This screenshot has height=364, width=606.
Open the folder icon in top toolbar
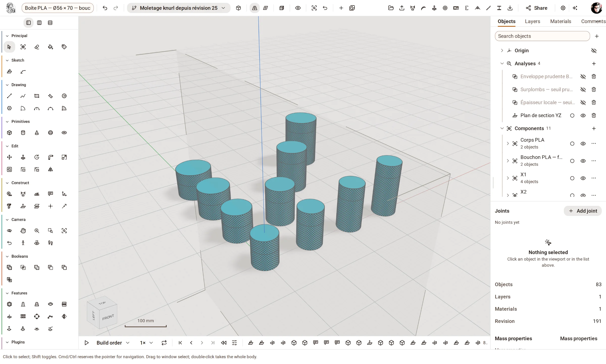click(391, 8)
